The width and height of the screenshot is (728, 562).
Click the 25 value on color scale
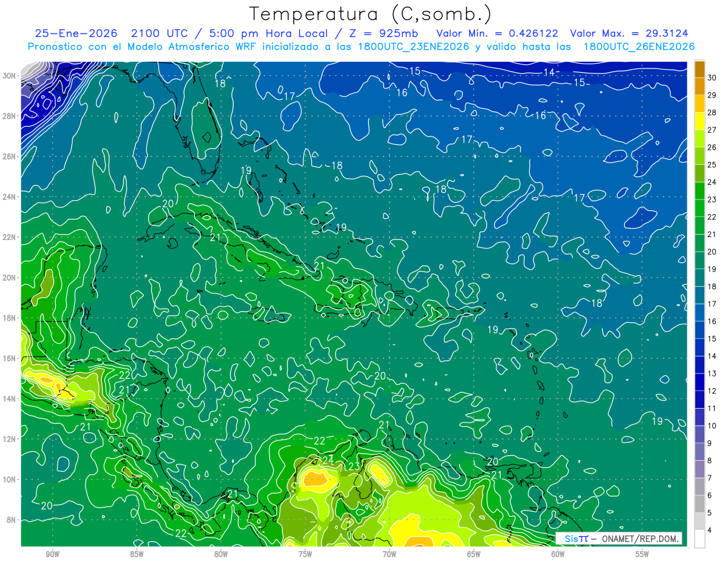coord(712,165)
